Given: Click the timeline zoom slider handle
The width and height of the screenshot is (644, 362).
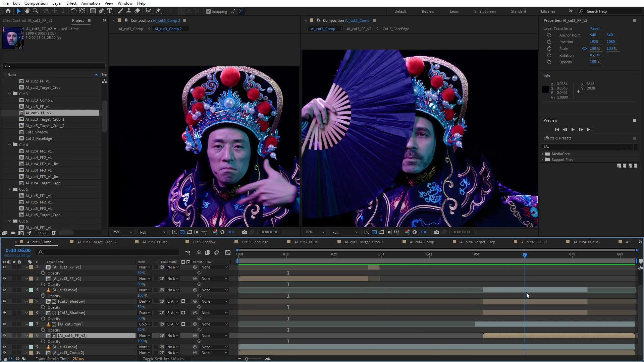Looking at the screenshot, I should 247,359.
